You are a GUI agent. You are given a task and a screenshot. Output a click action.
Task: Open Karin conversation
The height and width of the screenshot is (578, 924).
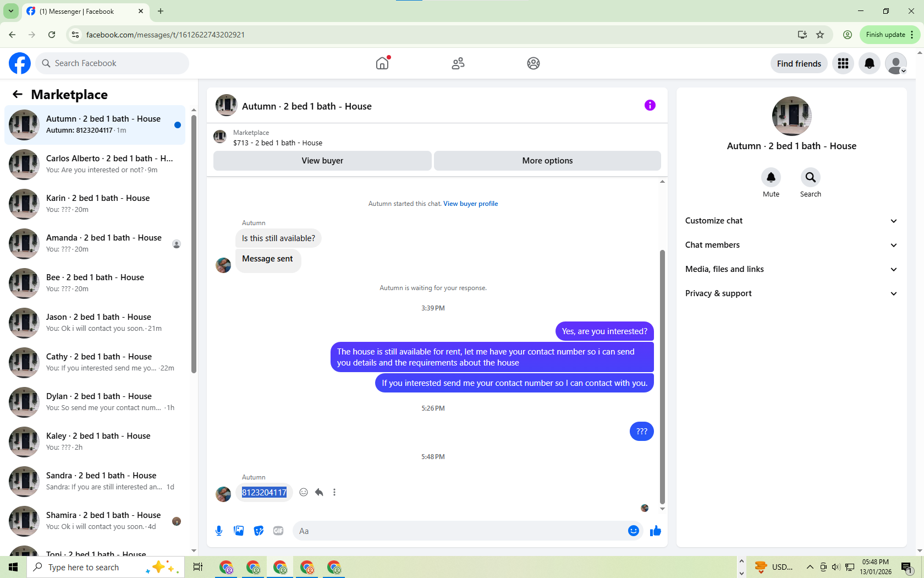[x=95, y=204]
